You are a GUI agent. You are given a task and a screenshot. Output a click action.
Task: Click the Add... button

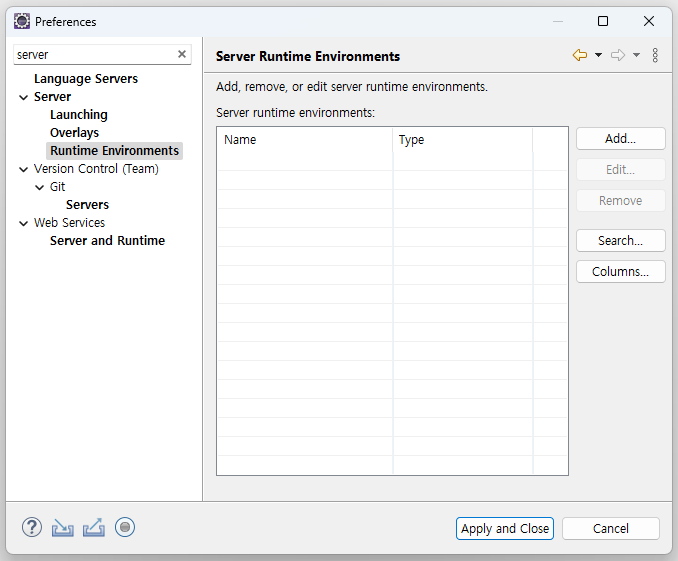coord(620,139)
